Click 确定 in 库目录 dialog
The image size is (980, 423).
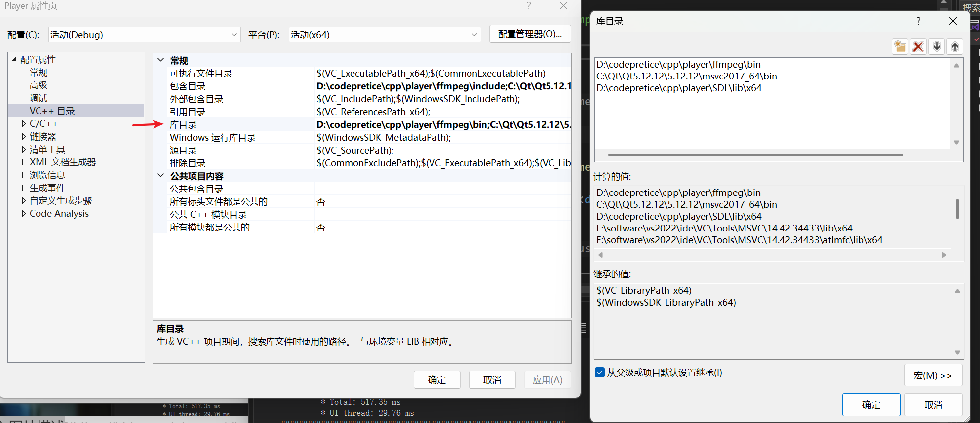871,405
